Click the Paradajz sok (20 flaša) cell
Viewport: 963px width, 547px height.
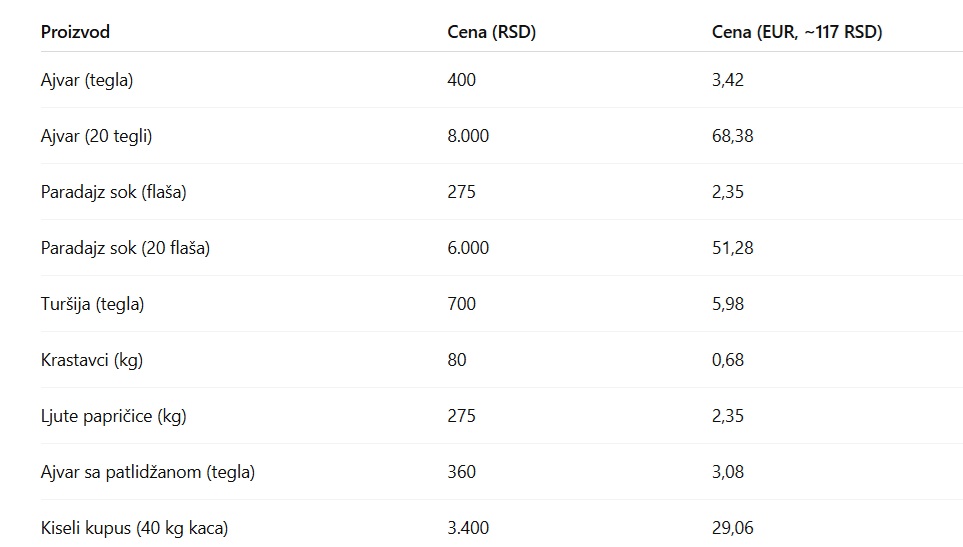coord(125,248)
